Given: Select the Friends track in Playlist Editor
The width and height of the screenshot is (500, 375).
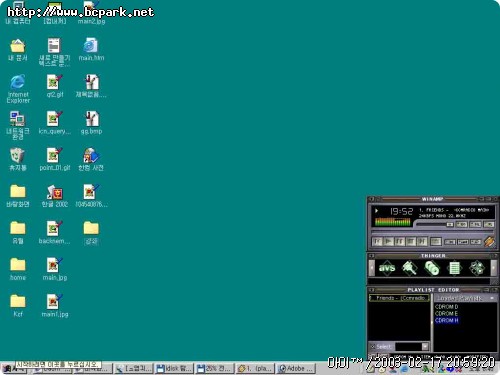Looking at the screenshot, I should point(399,298).
